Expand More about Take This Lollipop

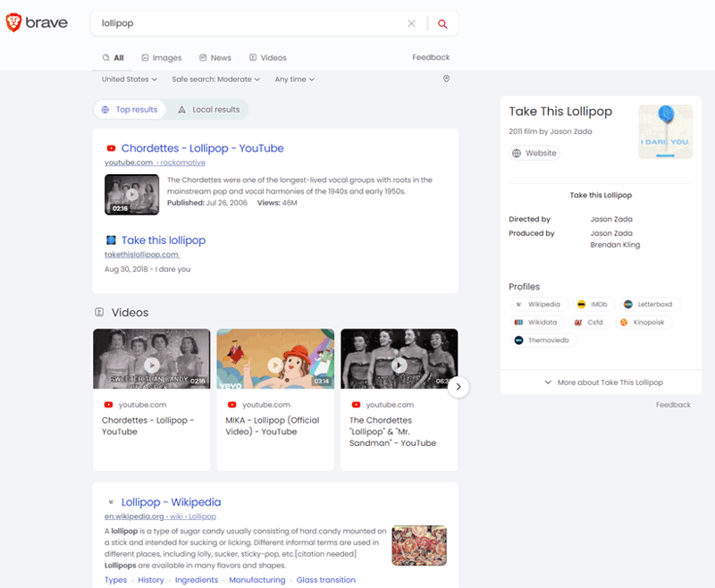(x=601, y=382)
